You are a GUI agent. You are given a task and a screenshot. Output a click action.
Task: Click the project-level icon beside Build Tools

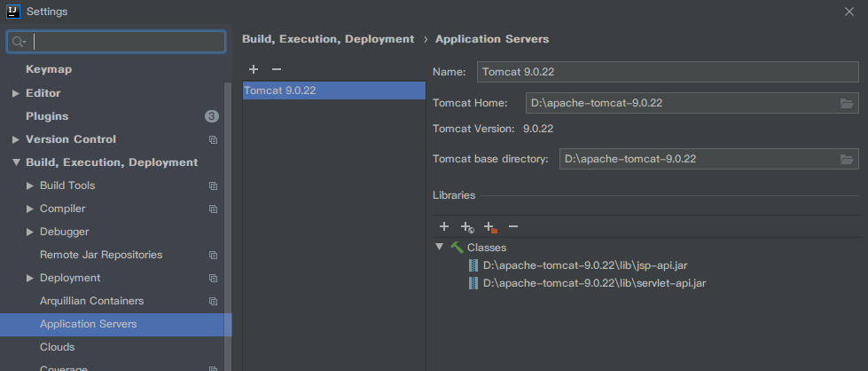point(213,185)
